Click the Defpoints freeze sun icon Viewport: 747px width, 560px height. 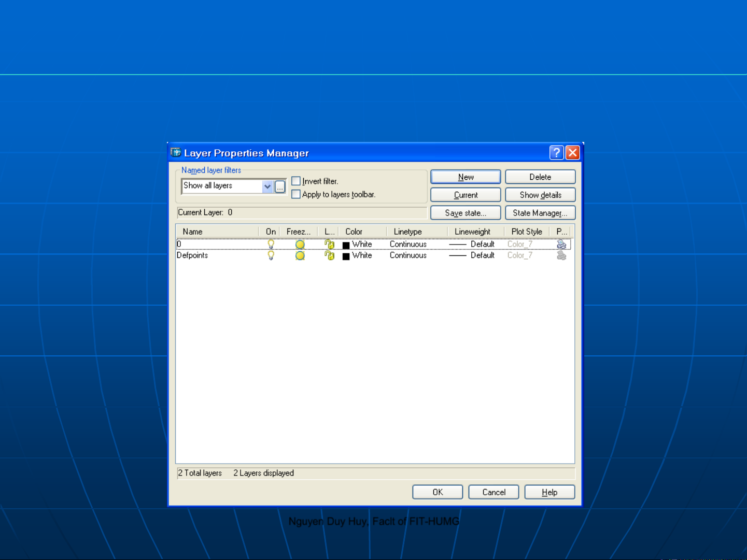click(x=300, y=255)
